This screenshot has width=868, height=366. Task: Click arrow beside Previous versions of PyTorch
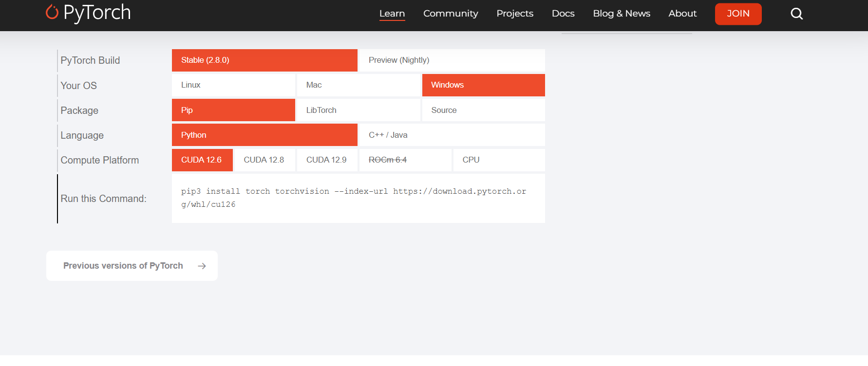point(202,266)
